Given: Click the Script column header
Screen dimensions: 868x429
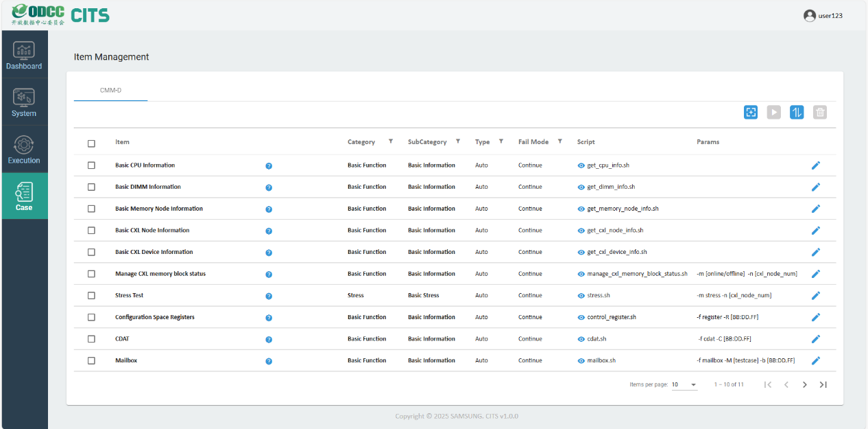Looking at the screenshot, I should coord(586,142).
